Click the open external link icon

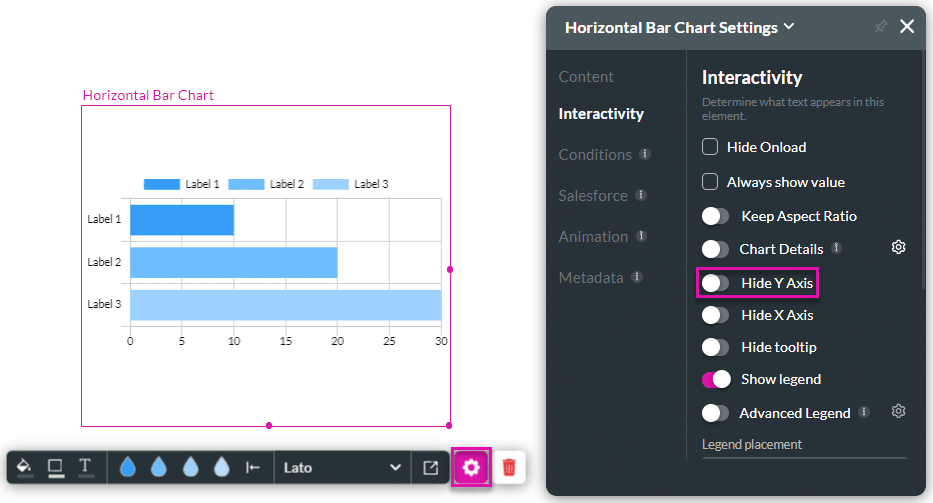[430, 467]
